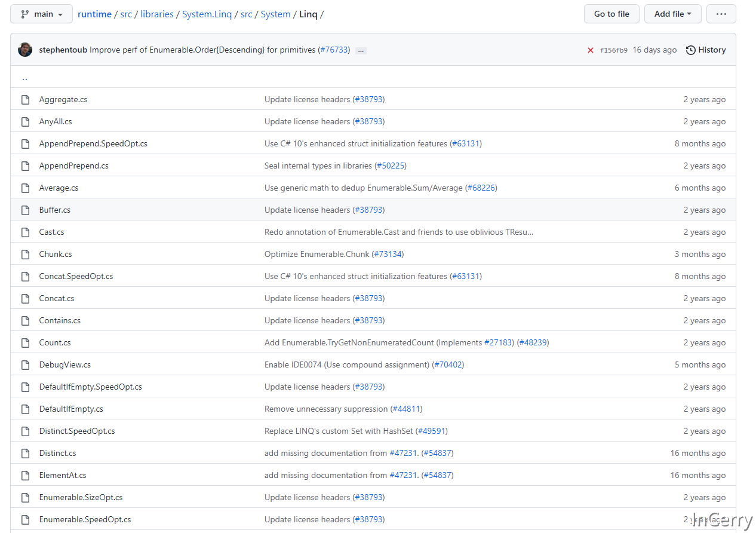Expand the Add file dropdown
The height and width of the screenshot is (533, 756).
672,14
